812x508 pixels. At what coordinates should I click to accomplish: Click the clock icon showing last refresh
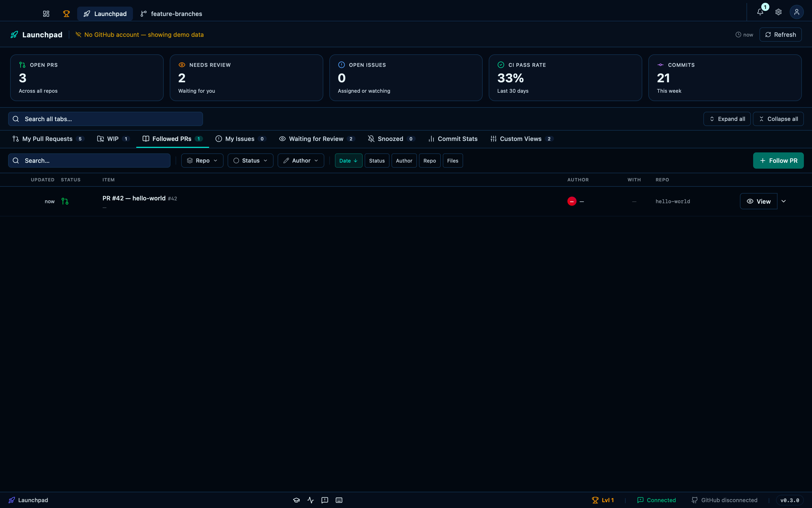(x=738, y=35)
